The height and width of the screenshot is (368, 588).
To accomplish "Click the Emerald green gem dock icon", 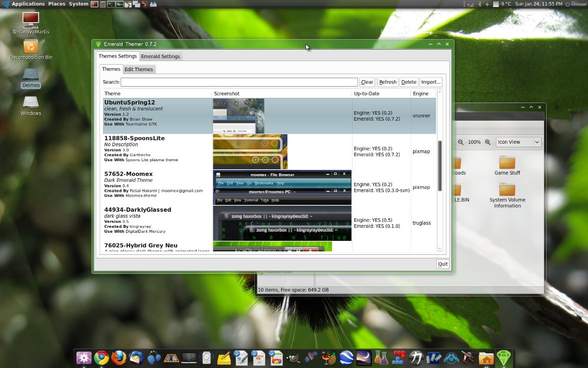I will pyautogui.click(x=503, y=357).
